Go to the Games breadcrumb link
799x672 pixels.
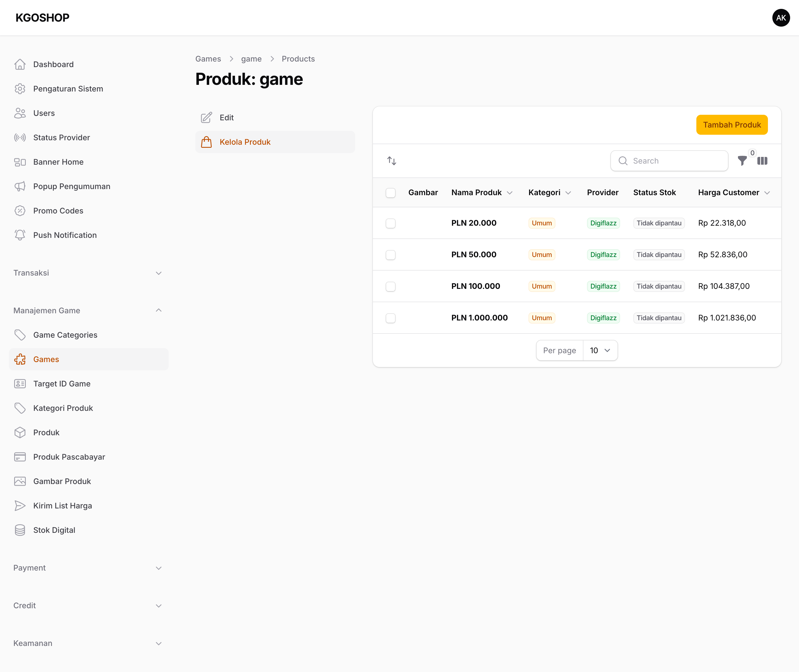coord(208,59)
